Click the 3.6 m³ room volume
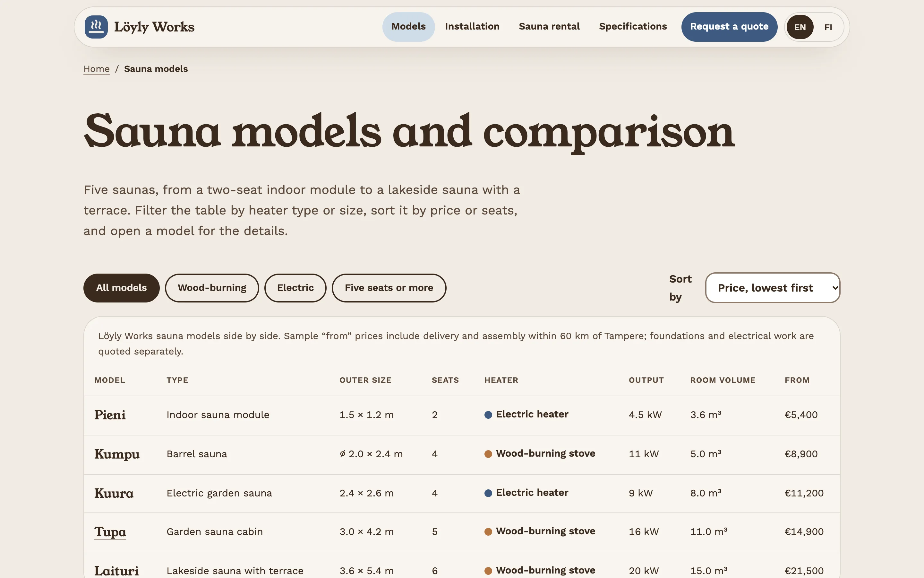924x578 pixels. pos(706,415)
